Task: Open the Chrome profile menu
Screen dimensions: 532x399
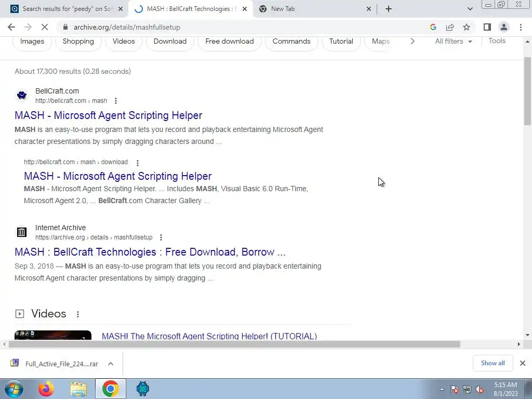Action: point(504,27)
